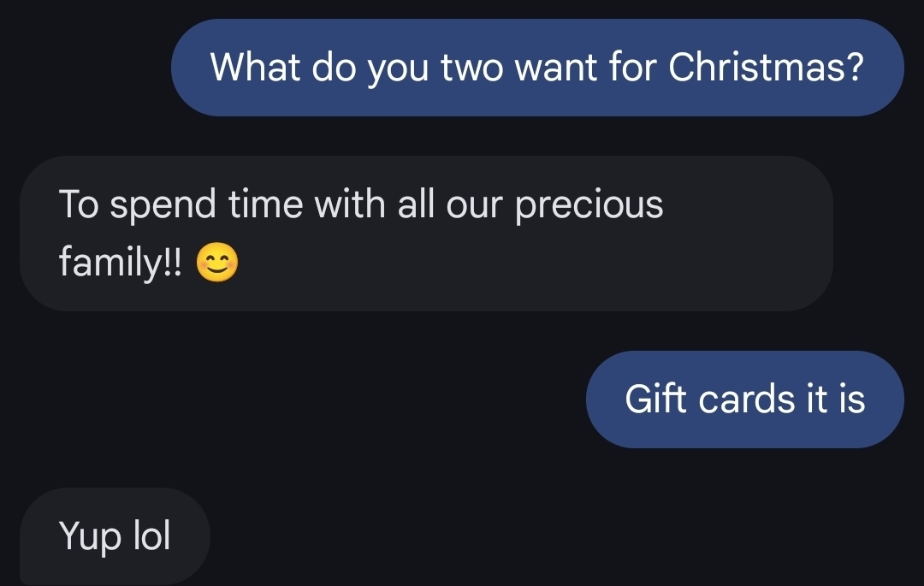The image size is (924, 586).
Task: Tap the "What do you two want" message bubble
Action: point(537,68)
